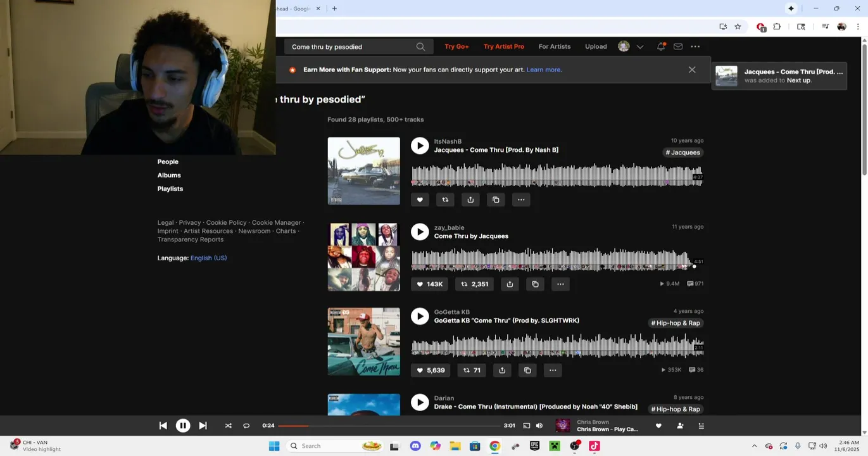
Task: Seek within the Jacquees - Come Thru waveform
Action: 557,175
